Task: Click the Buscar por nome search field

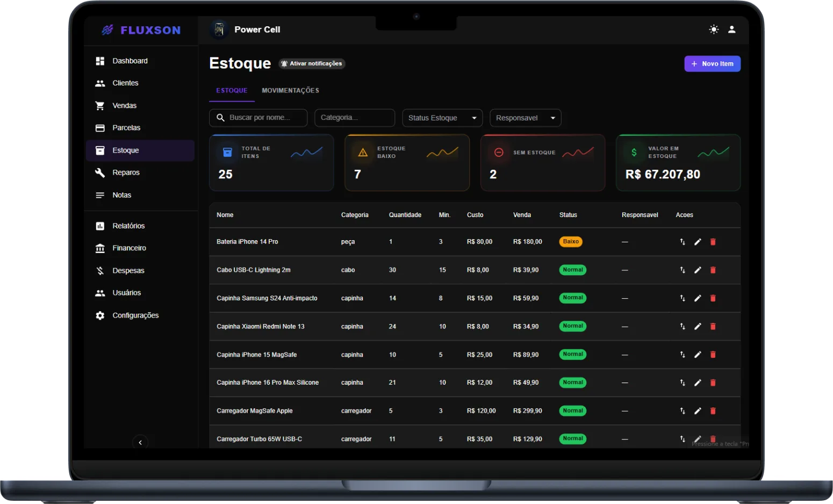Action: [x=258, y=118]
